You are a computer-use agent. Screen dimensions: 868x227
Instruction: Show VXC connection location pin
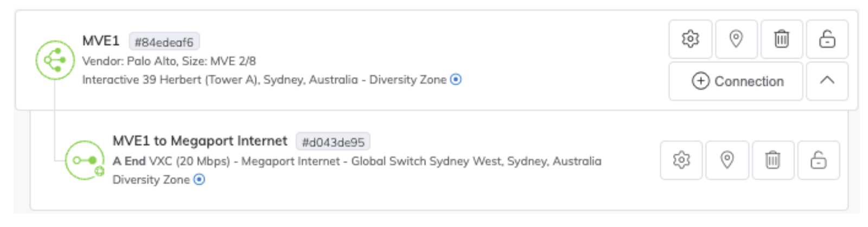(727, 160)
